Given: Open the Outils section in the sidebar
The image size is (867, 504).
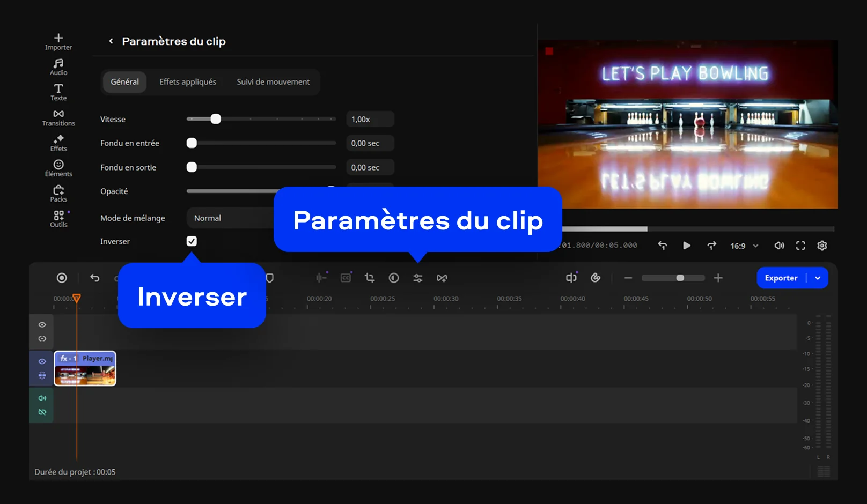Looking at the screenshot, I should click(x=58, y=219).
